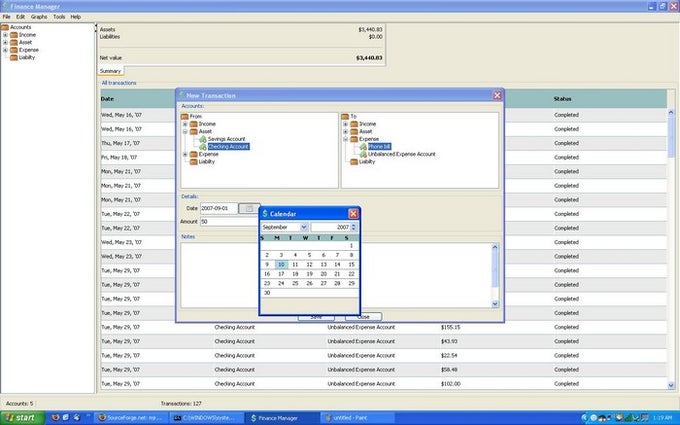Open the Tools menu
The height and width of the screenshot is (425, 680).
(59, 17)
